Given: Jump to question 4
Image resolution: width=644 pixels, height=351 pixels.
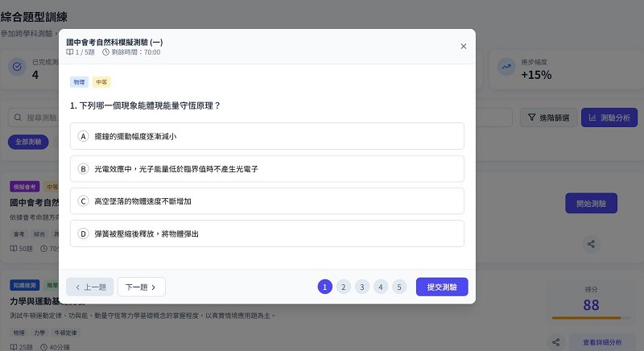Looking at the screenshot, I should pyautogui.click(x=381, y=287).
